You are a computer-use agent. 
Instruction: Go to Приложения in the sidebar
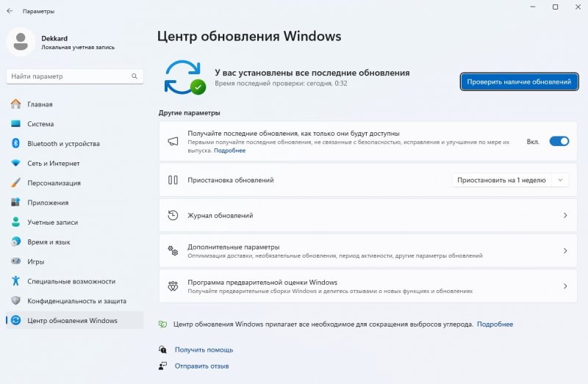48,203
